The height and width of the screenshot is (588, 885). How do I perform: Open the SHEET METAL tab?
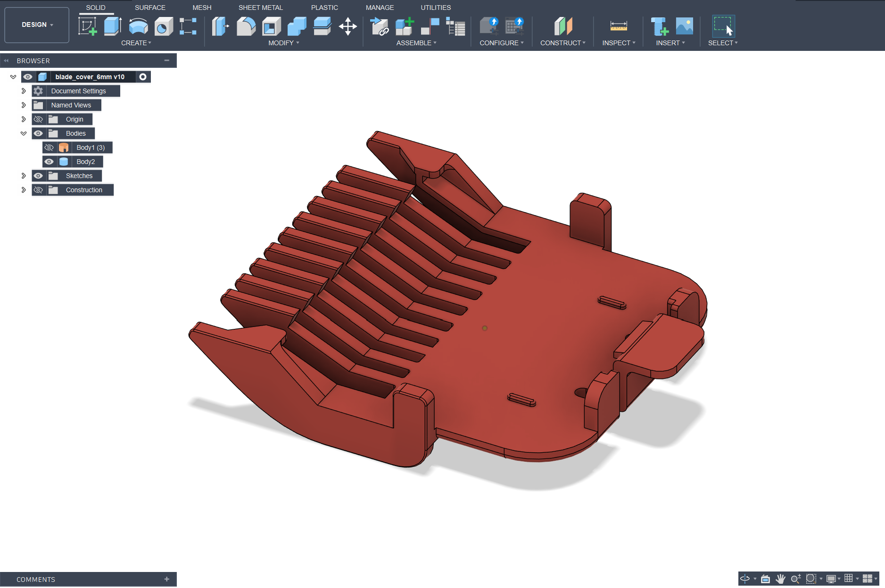click(x=261, y=8)
